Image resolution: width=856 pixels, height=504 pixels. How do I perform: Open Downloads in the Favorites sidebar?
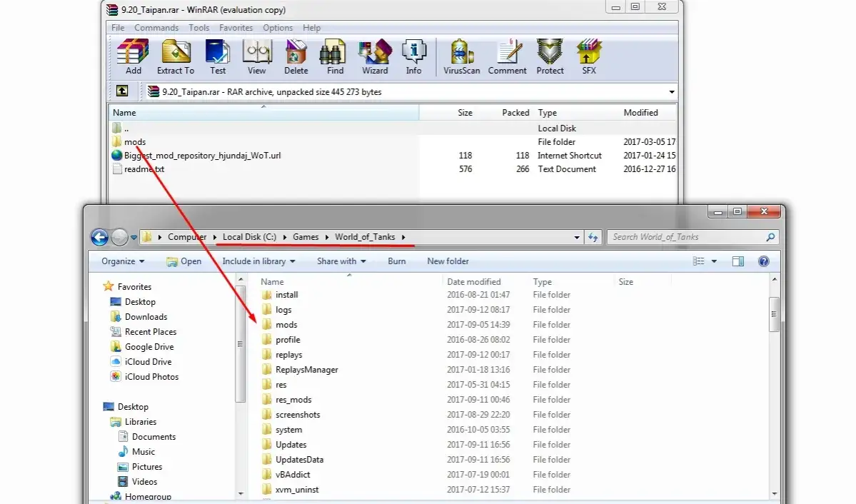(146, 317)
